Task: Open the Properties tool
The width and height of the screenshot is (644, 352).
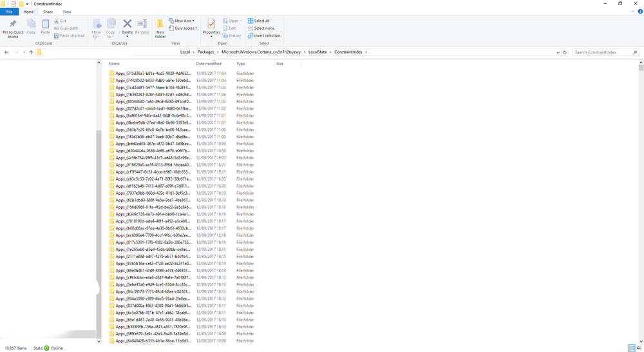Action: 211,28
